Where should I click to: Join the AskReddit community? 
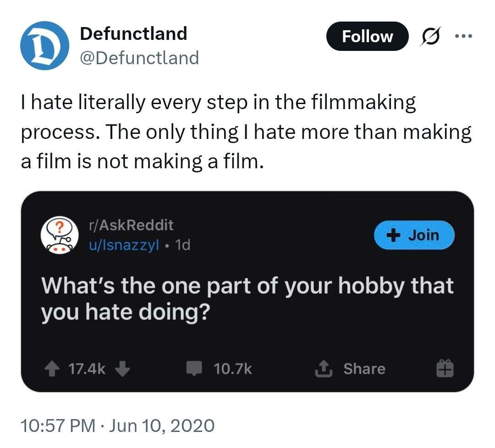(x=414, y=235)
